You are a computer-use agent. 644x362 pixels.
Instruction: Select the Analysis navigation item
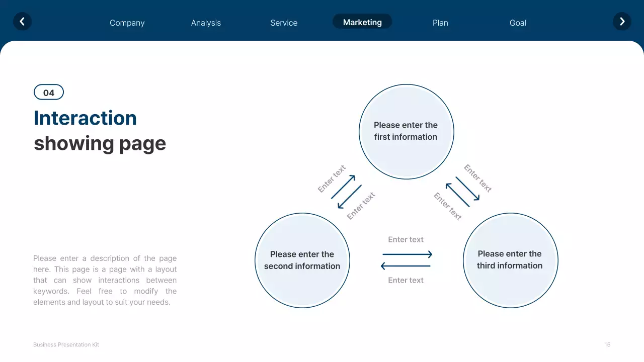tap(206, 23)
